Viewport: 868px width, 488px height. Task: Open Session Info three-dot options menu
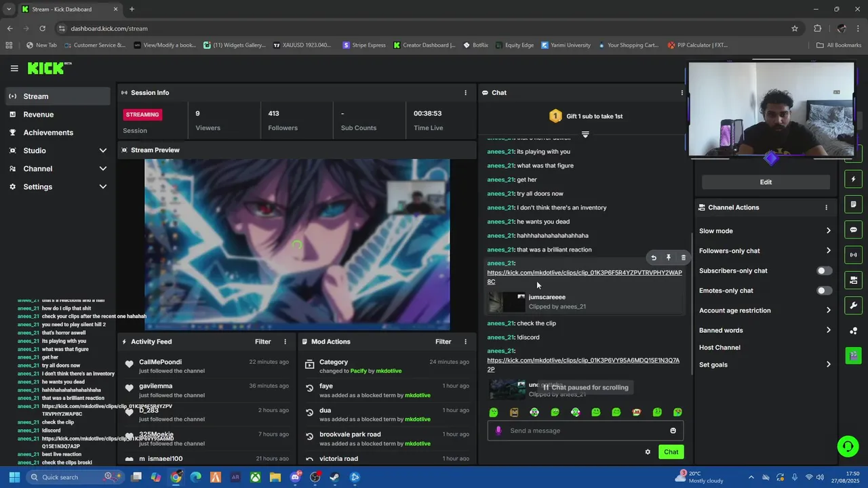(465, 93)
